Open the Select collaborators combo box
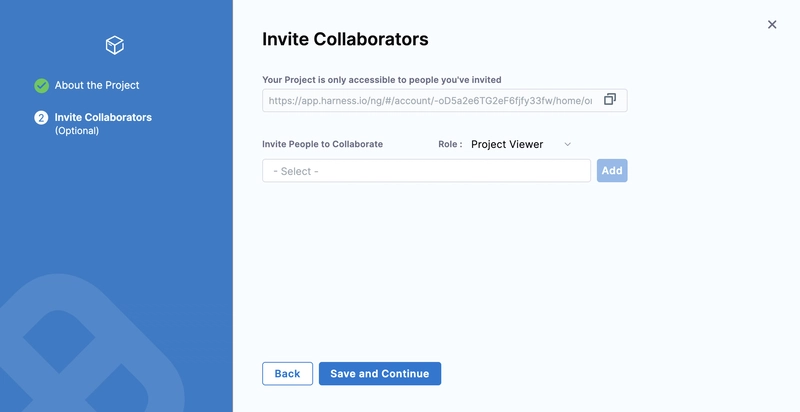Screen dimensions: 800x412 pyautogui.click(x=427, y=171)
